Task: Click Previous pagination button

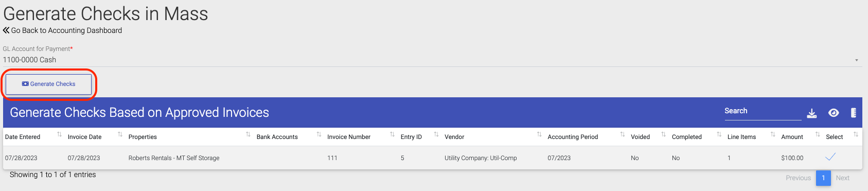Action: pos(798,178)
